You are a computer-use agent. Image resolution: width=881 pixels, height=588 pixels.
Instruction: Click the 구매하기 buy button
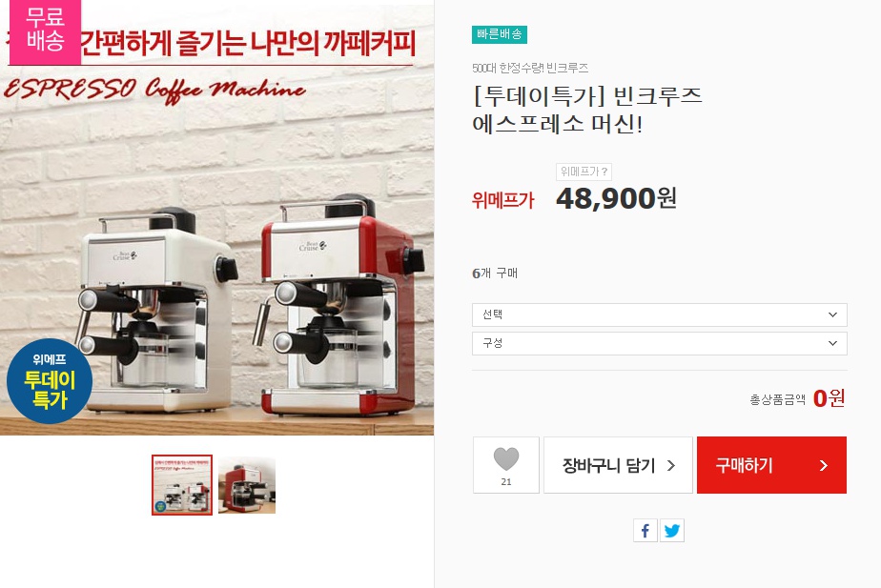pyautogui.click(x=771, y=465)
